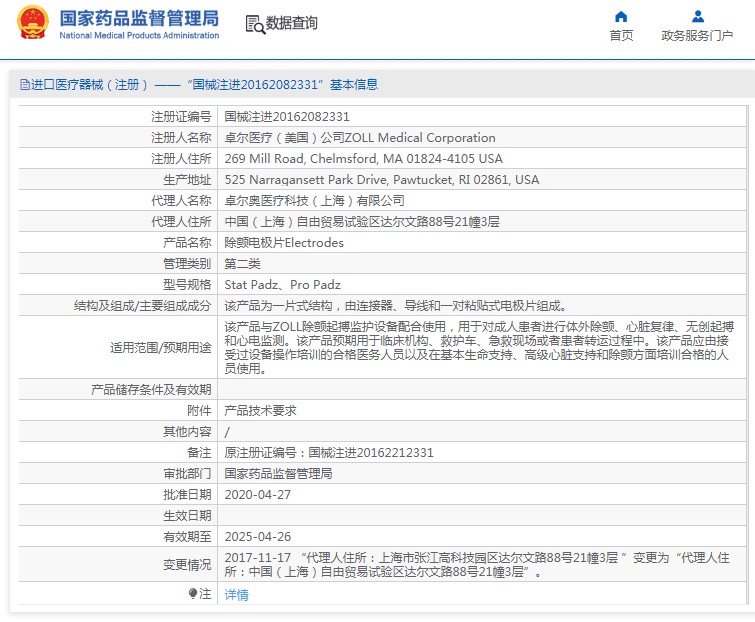Select agent address 达尔文路88号21幢3层 value
The width and height of the screenshot is (755, 622).
point(362,221)
